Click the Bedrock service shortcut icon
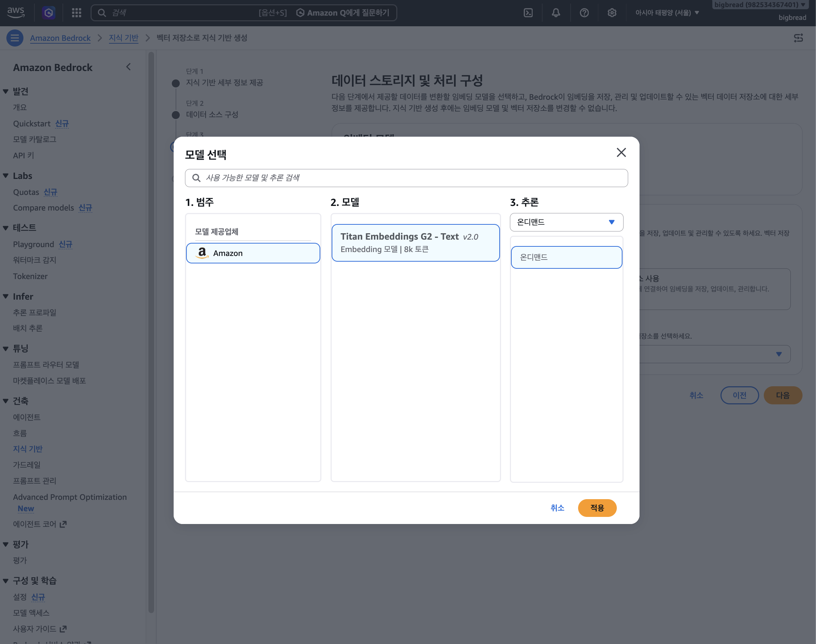Screen dimensions: 816x644 [49, 13]
